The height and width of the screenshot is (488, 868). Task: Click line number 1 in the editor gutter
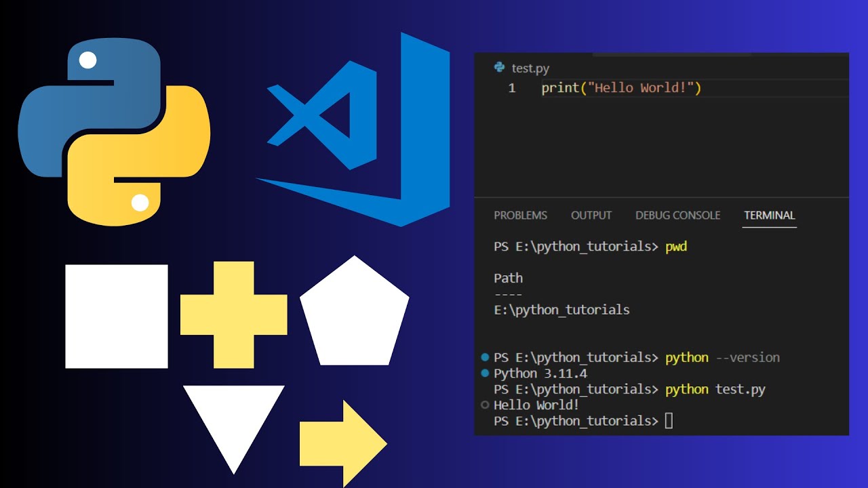tap(511, 88)
